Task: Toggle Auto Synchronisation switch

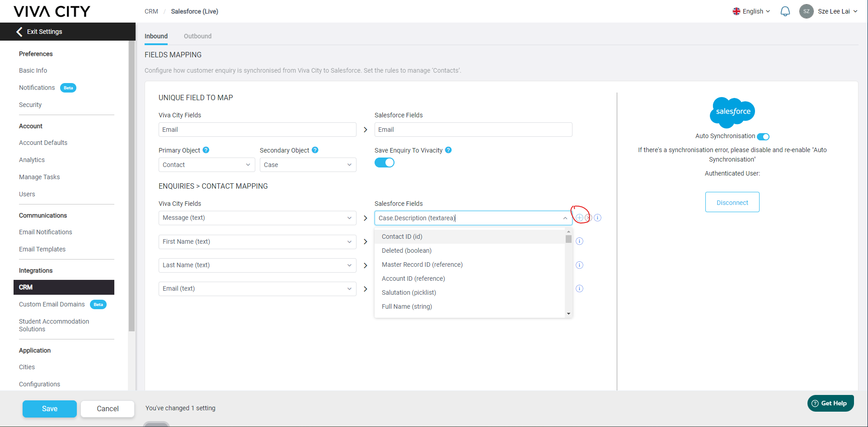Action: (x=763, y=136)
